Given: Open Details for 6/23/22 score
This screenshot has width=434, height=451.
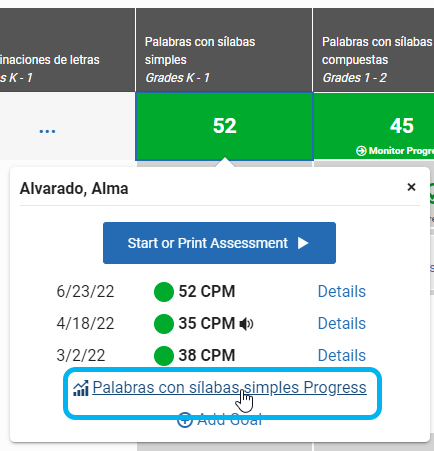Looking at the screenshot, I should [342, 291].
